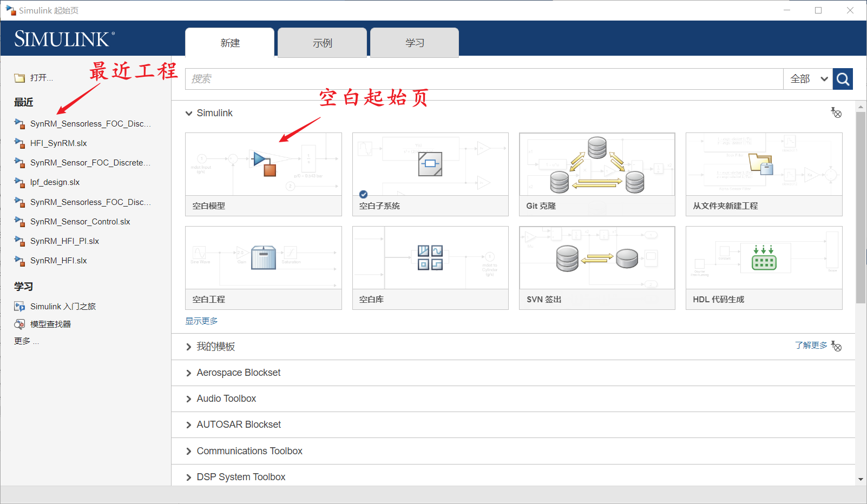Expand the Communications Toolbox section

pyautogui.click(x=189, y=452)
